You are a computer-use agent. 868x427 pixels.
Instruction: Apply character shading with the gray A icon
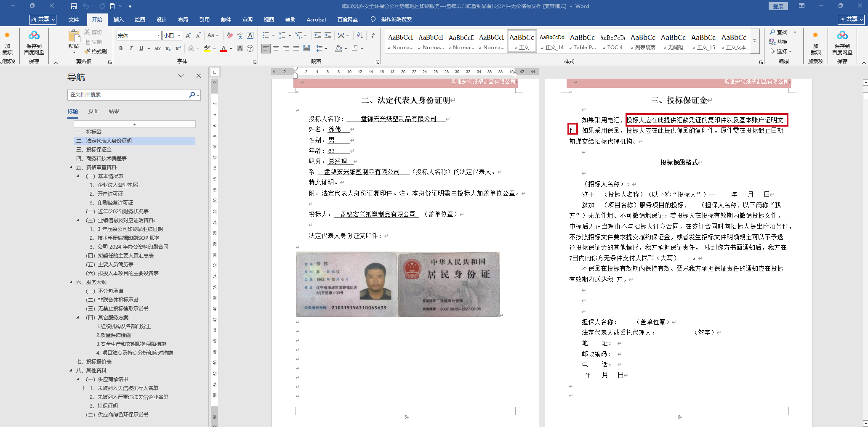(240, 48)
